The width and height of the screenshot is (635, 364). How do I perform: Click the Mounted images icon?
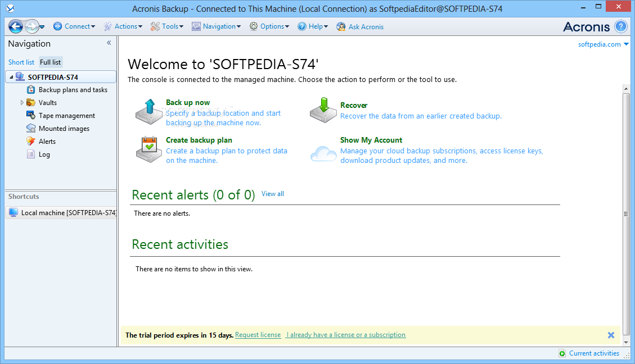[31, 128]
